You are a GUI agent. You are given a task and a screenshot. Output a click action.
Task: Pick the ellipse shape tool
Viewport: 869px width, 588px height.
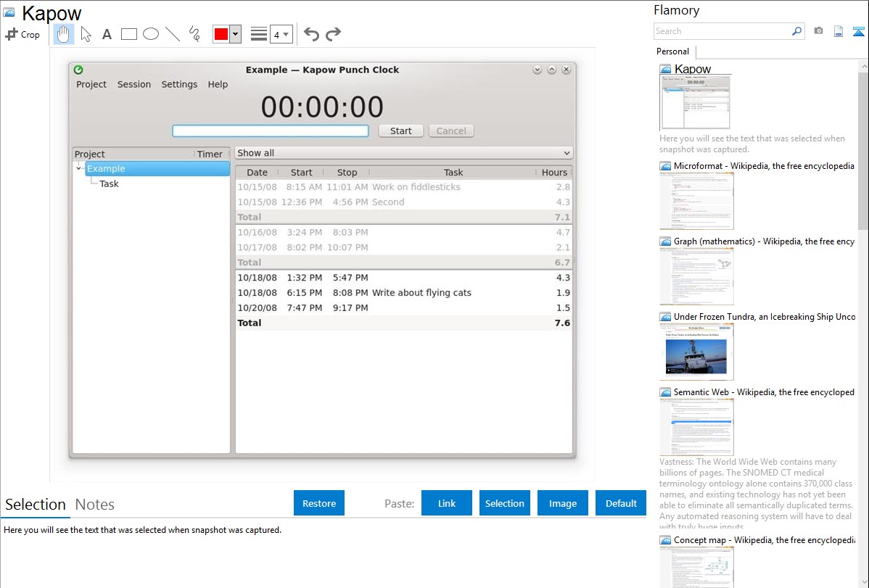(151, 34)
